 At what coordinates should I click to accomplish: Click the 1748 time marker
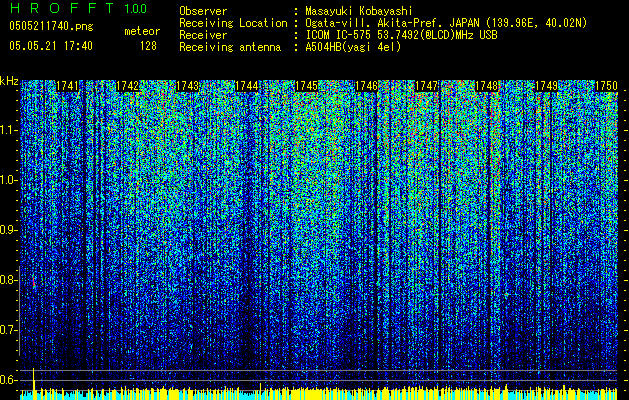tap(487, 86)
